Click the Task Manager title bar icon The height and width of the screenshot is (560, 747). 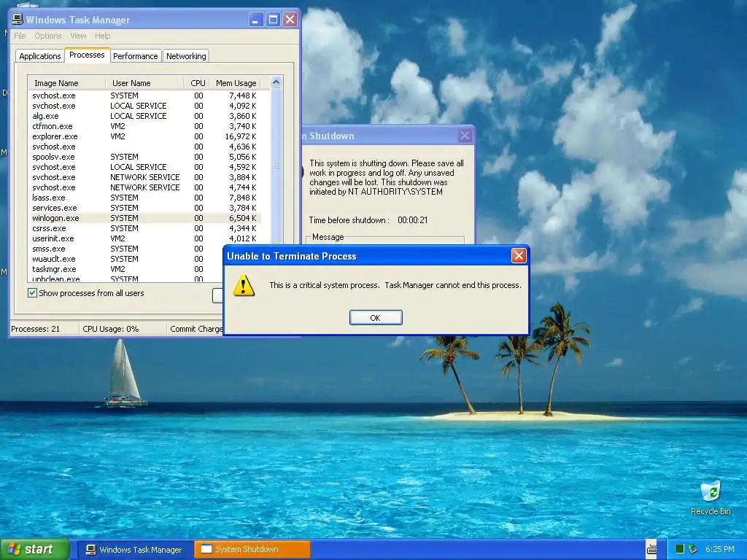pyautogui.click(x=18, y=20)
